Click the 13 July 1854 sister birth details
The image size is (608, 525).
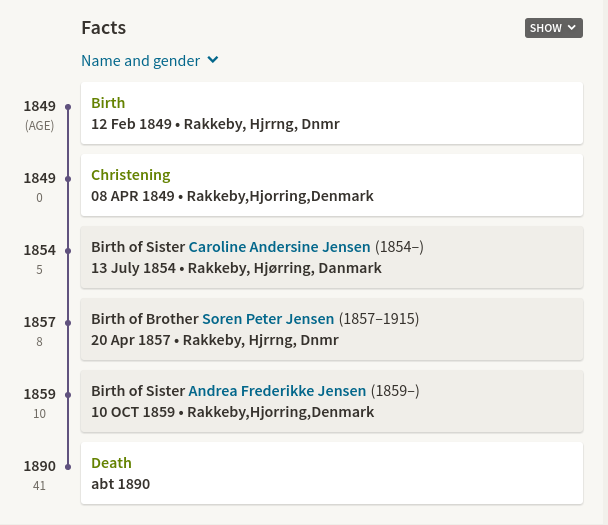pyautogui.click(x=236, y=268)
